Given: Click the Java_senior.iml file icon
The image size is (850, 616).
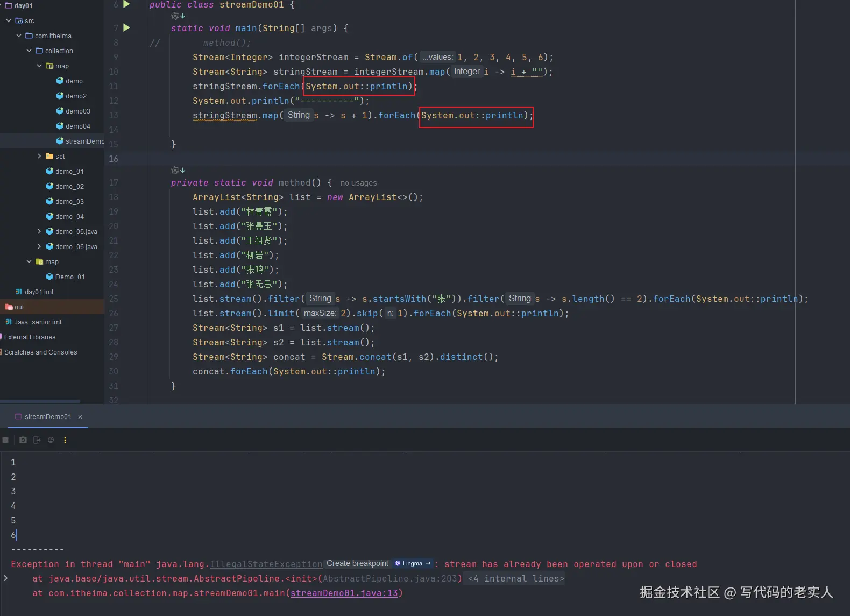Looking at the screenshot, I should [x=9, y=322].
